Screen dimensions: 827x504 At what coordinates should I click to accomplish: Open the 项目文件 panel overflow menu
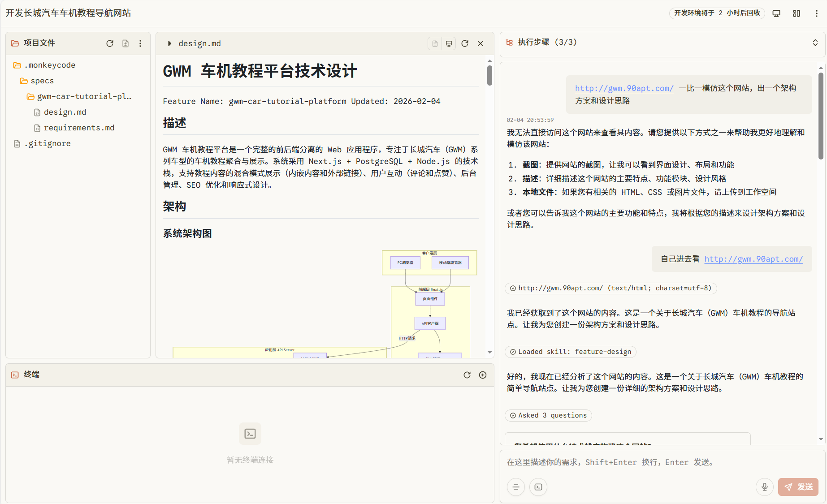pyautogui.click(x=140, y=43)
